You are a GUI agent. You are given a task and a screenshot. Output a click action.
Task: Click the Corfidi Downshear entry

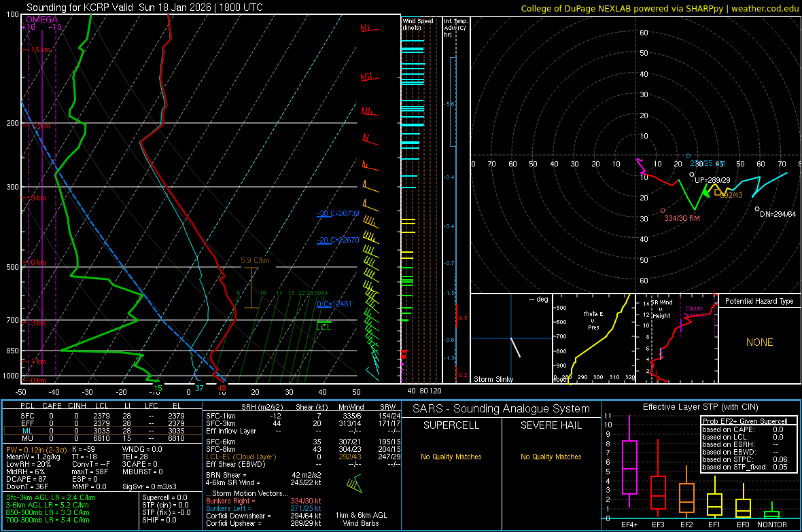pos(264,516)
